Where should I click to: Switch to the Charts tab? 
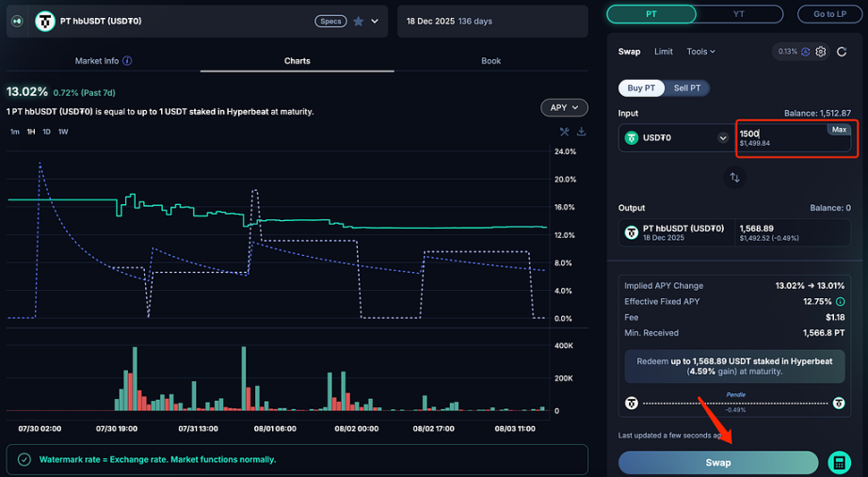click(297, 61)
